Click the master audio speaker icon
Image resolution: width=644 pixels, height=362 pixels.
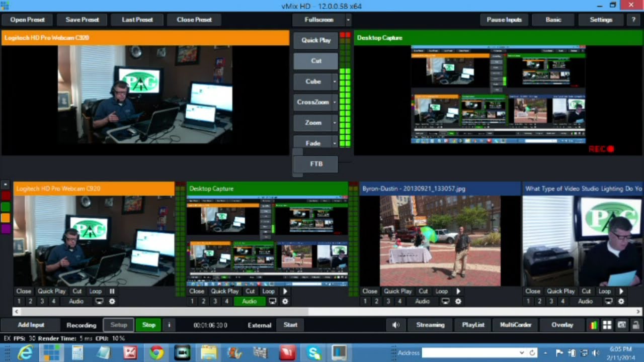click(x=396, y=325)
